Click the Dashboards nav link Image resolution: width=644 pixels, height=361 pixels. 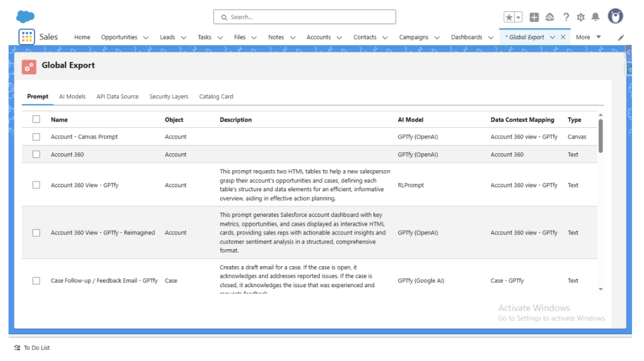click(467, 37)
